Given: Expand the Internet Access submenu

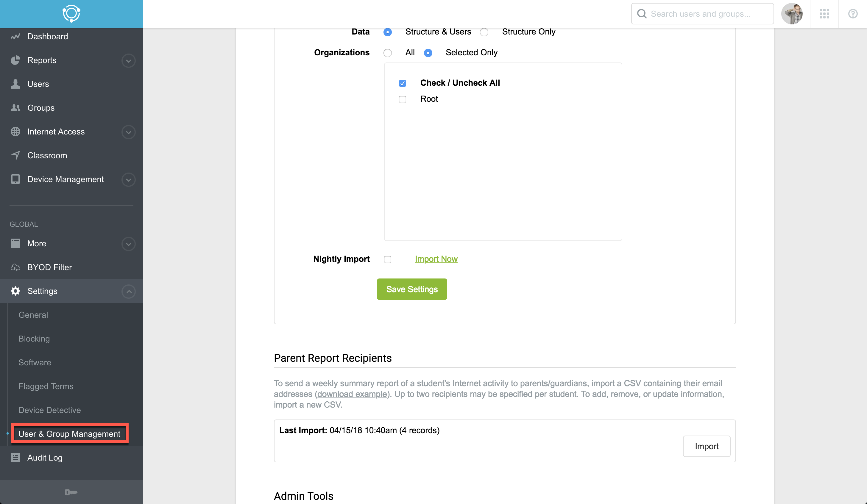Looking at the screenshot, I should click(x=128, y=132).
